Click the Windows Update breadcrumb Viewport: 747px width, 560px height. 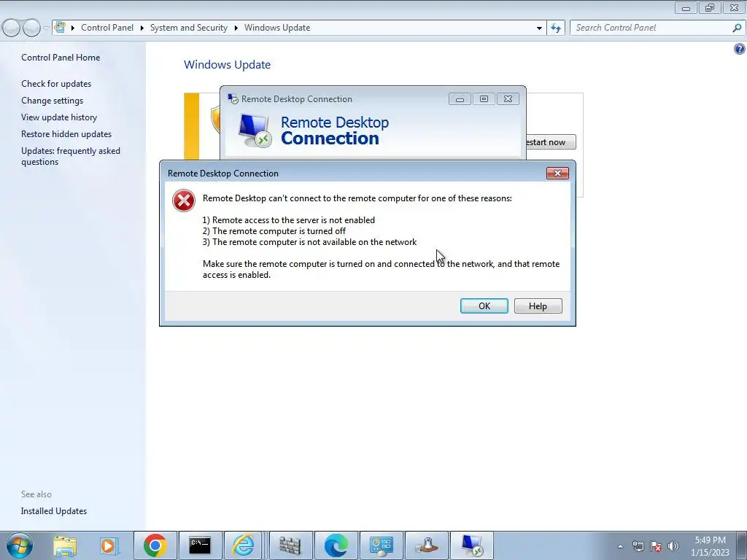[x=277, y=28]
